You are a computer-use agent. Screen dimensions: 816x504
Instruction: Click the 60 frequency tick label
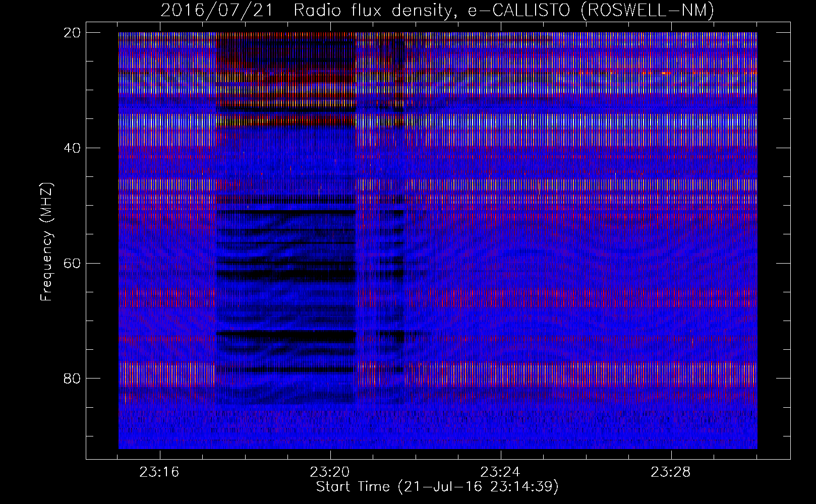(73, 263)
